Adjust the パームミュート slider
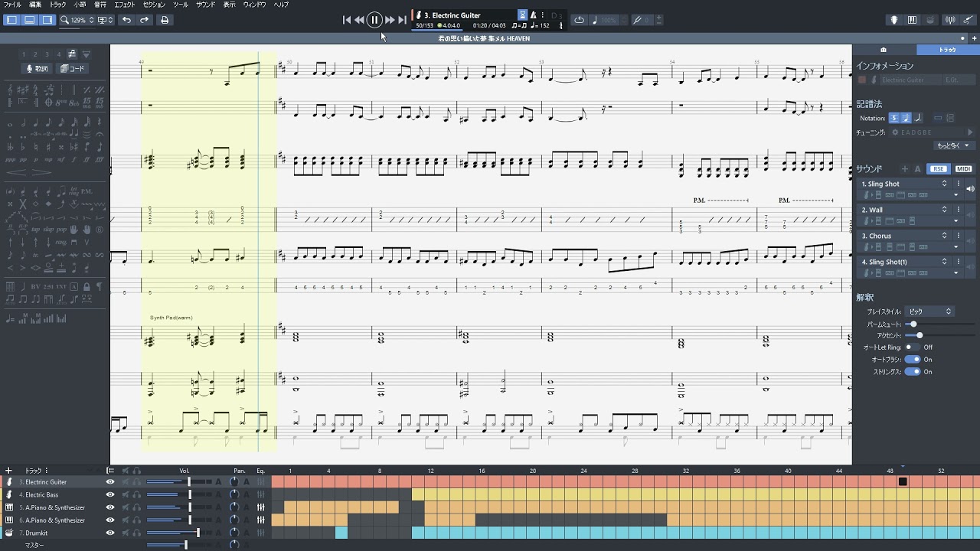Image resolution: width=980 pixels, height=551 pixels. tap(913, 324)
